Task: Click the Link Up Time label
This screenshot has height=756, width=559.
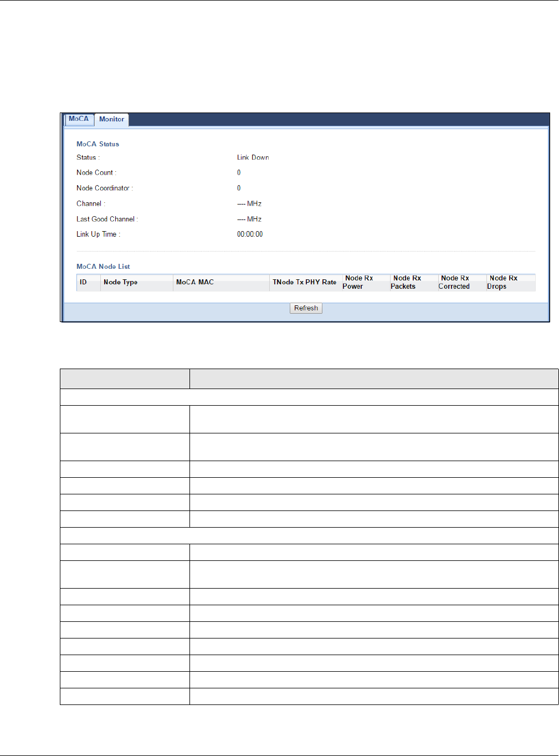Action: 98,234
